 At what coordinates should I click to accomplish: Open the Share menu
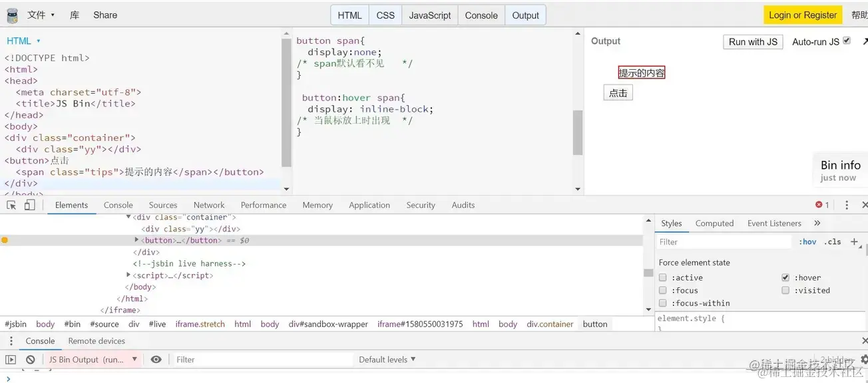(x=105, y=15)
